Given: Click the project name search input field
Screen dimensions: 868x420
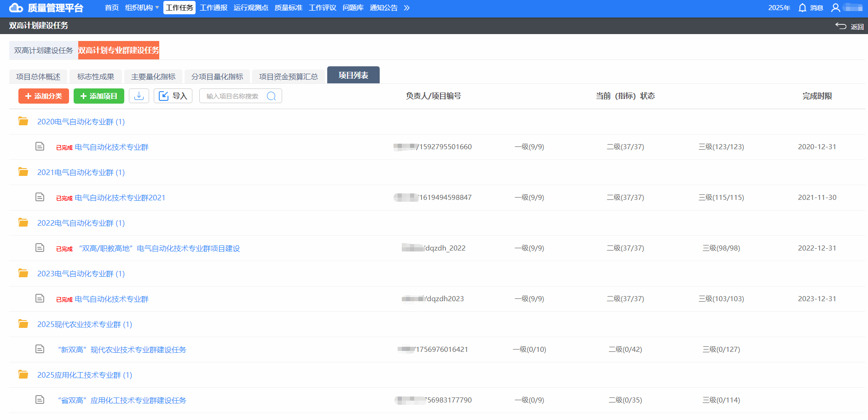Looking at the screenshot, I should tap(234, 96).
